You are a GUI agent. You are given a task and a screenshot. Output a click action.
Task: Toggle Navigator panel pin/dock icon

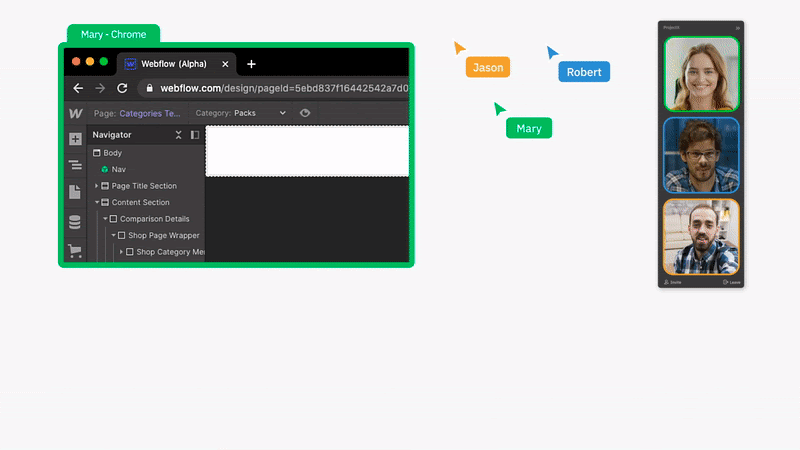tap(195, 135)
